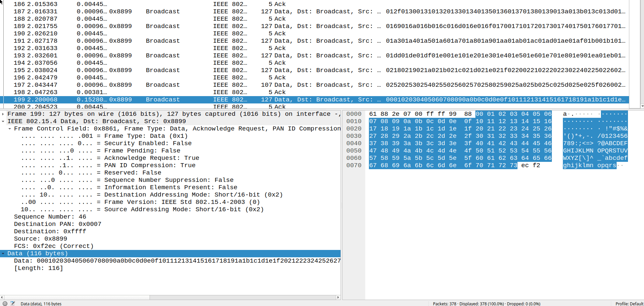Click the Packets: 378 status text
Image resolution: width=644 pixels, height=306 pixels.
(444, 304)
